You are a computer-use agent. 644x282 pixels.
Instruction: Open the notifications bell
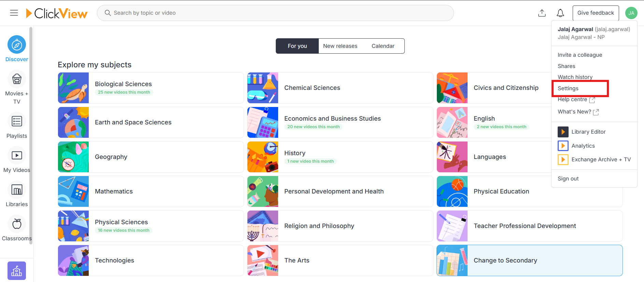[560, 13]
